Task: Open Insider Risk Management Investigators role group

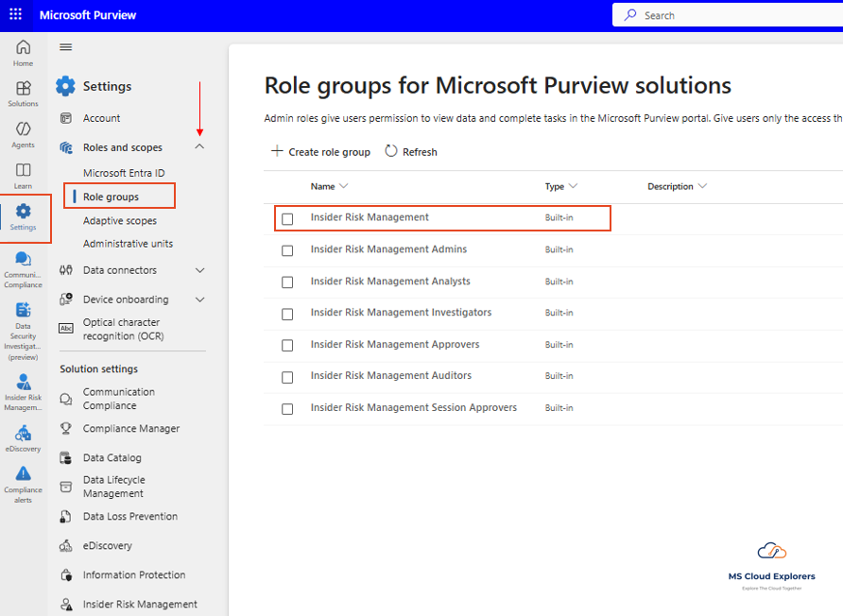Action: [x=401, y=313]
